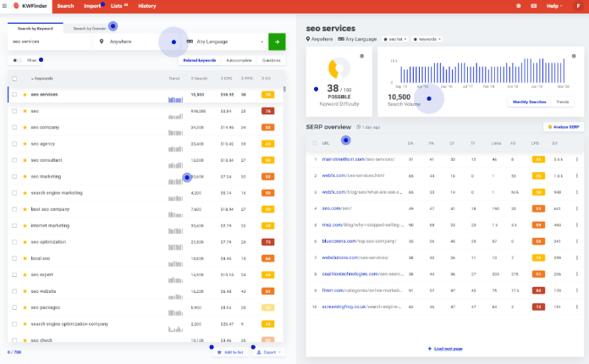Click the LPS badge in screamingfrog.co.uk row

coord(538,307)
